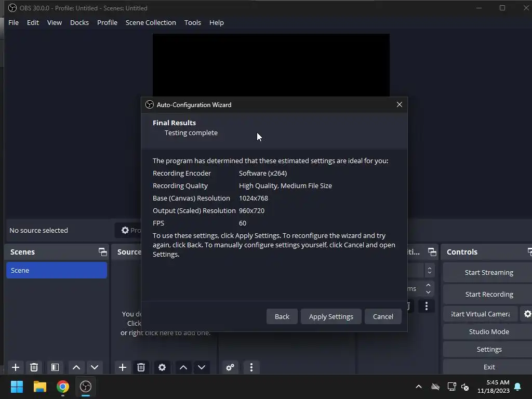Click Apply Settings in the wizard
The height and width of the screenshot is (399, 532).
click(331, 316)
